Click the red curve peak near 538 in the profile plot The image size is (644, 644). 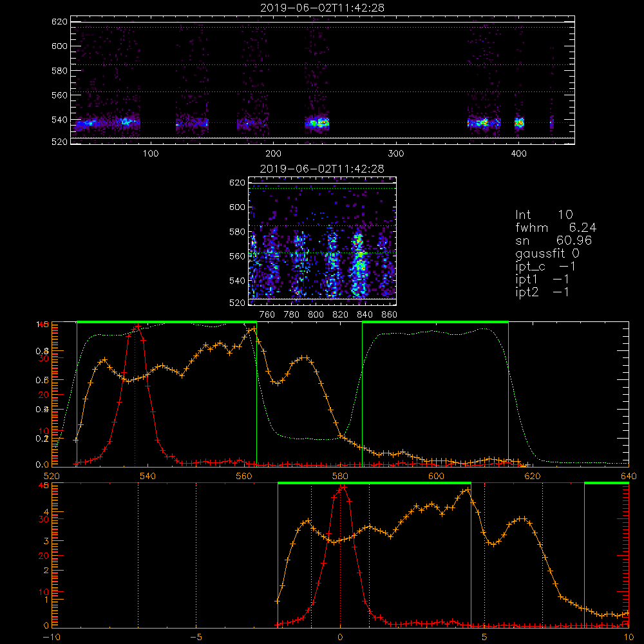[x=138, y=327]
